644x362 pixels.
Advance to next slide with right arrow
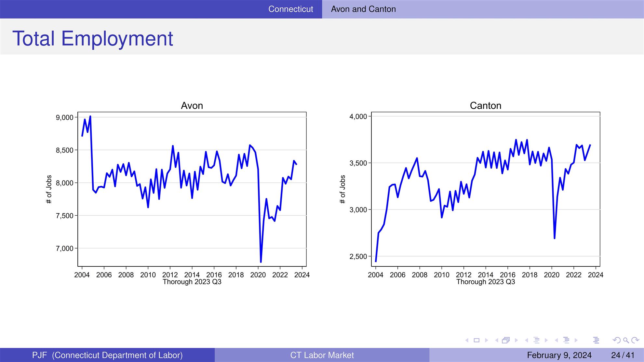(487, 340)
